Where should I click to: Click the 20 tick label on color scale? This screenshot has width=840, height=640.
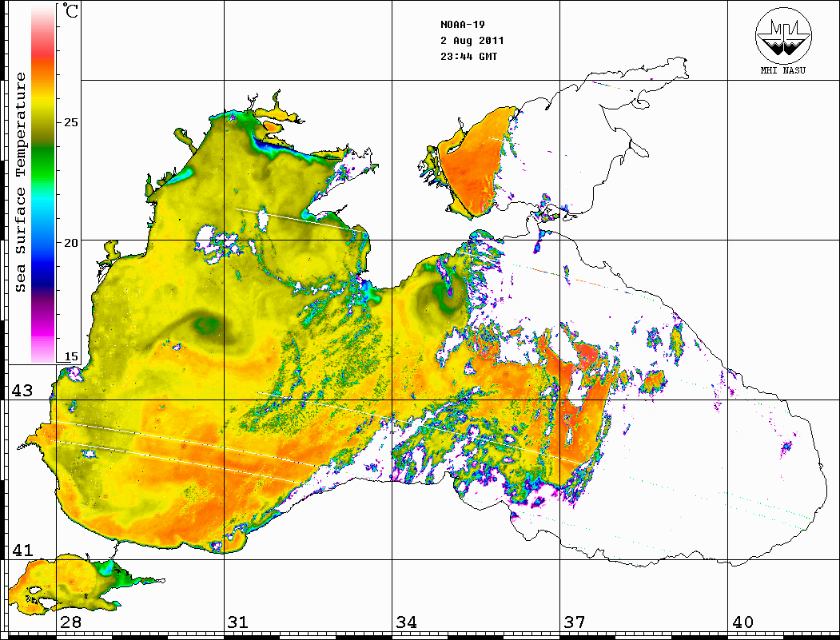(x=70, y=243)
